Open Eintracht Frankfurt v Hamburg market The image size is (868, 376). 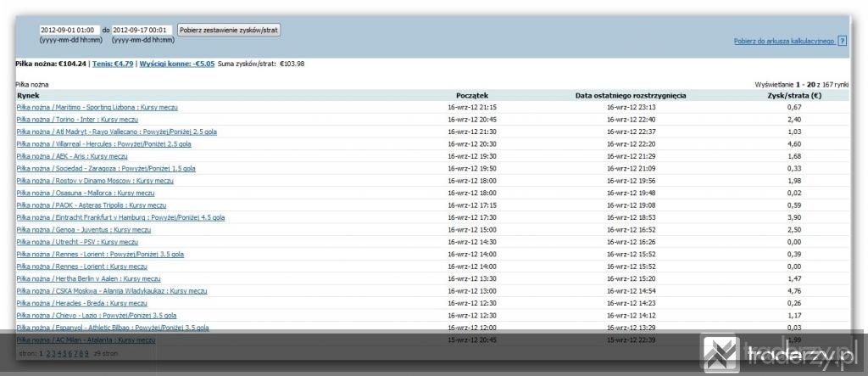click(120, 218)
